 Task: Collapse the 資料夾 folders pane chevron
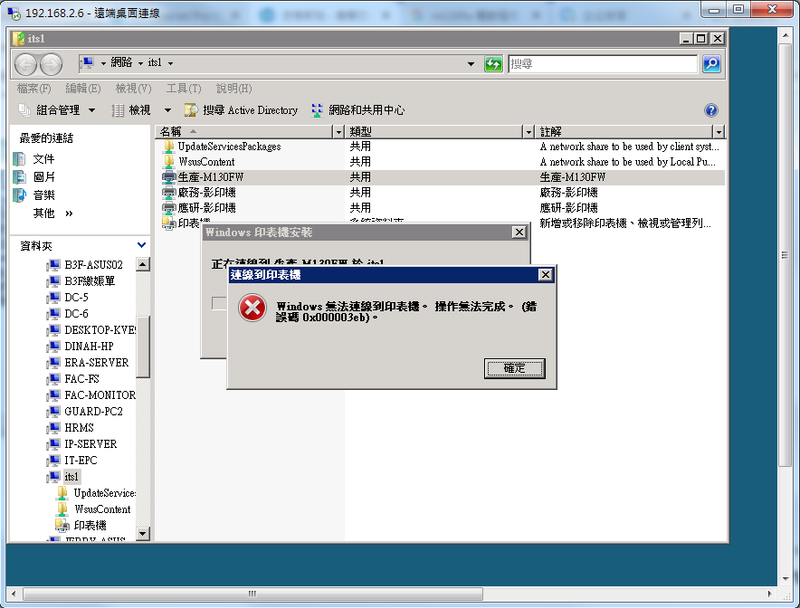tap(142, 244)
